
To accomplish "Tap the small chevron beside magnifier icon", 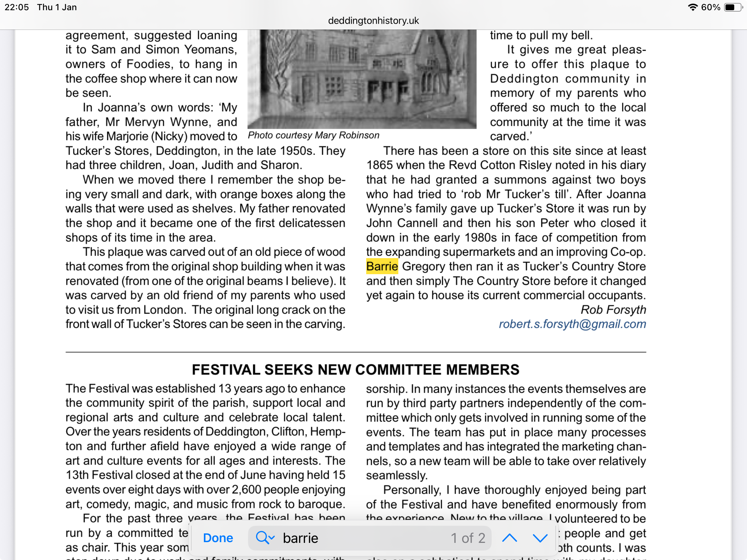I will 271,538.
